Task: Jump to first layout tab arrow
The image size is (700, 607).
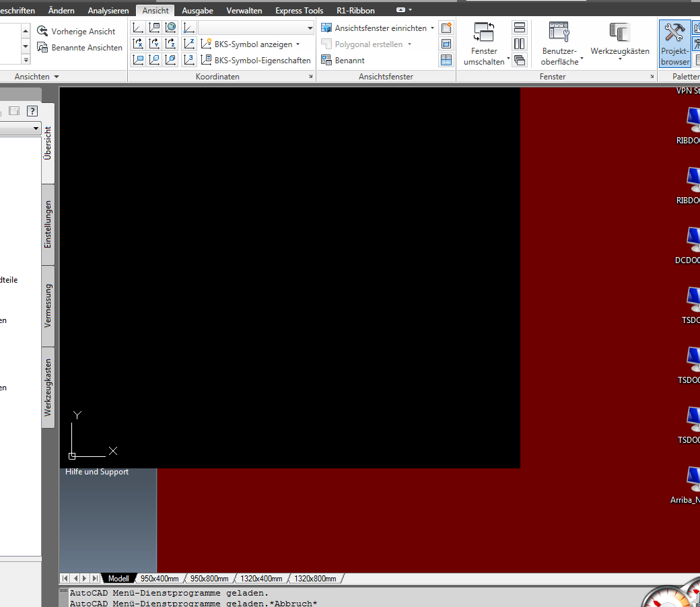Action: coord(65,579)
